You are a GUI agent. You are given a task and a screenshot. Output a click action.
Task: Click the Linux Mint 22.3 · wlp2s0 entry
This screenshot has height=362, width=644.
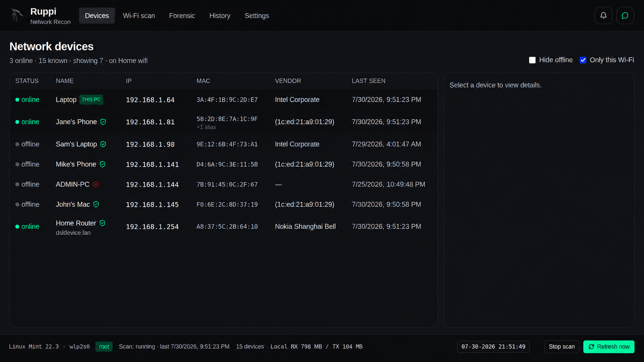49,347
